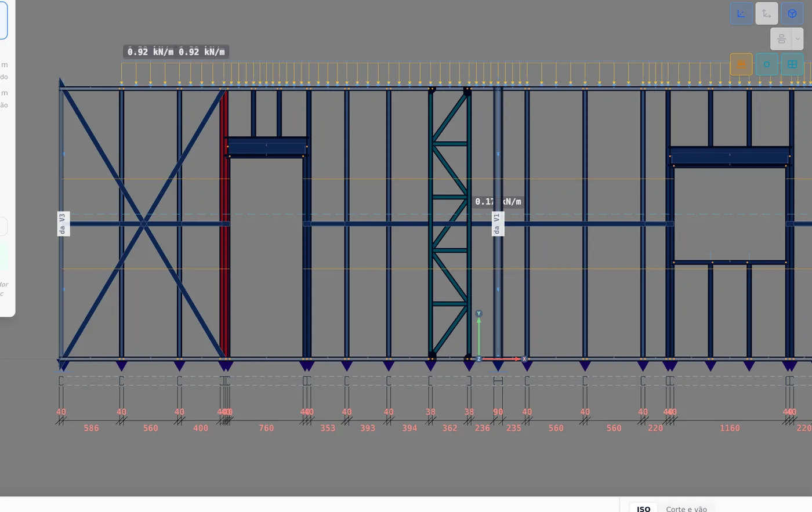Click the 90 profile width value
Screen dimensions: 812x512
498,412
